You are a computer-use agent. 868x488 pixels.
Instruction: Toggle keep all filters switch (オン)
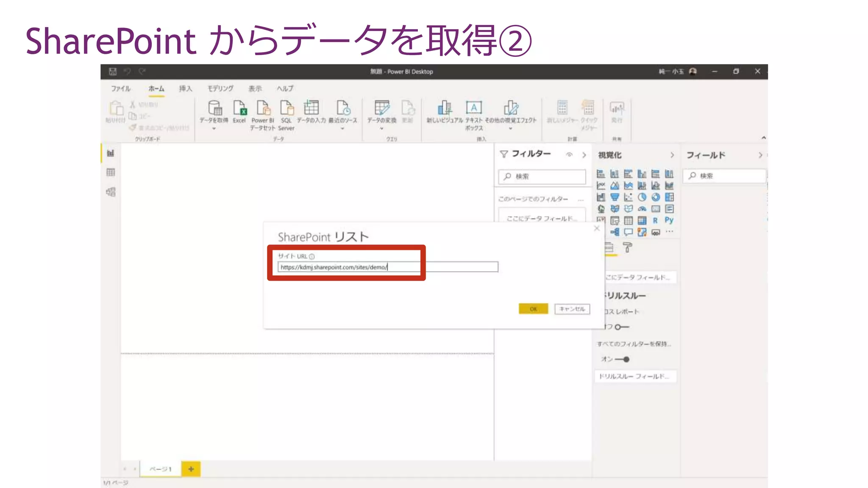tap(622, 359)
